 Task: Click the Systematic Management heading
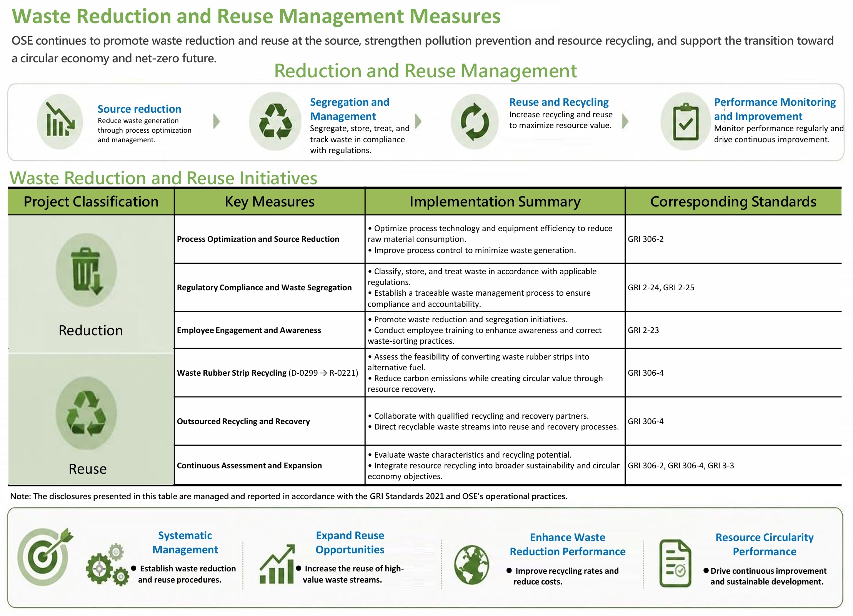click(185, 543)
